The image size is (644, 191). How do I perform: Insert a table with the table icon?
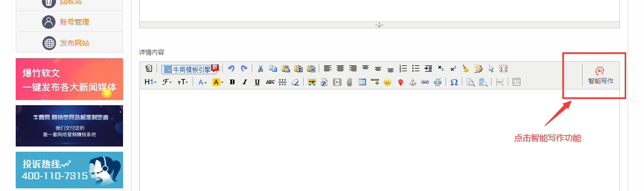362,82
